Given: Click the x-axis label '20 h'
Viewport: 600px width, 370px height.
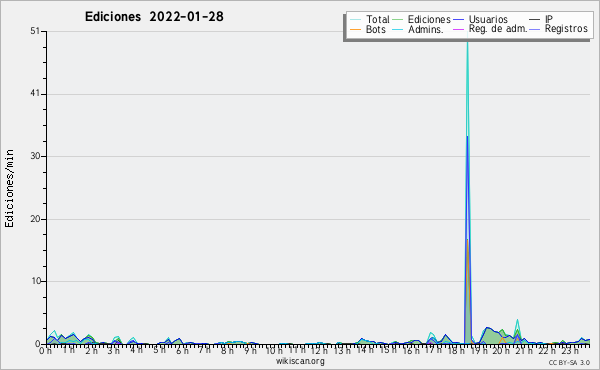Looking at the screenshot, I should [501, 351].
